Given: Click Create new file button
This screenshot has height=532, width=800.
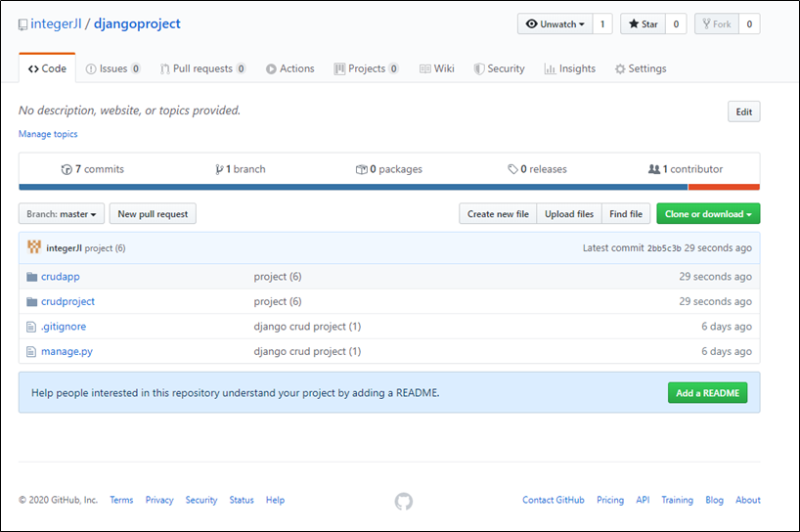Looking at the screenshot, I should pos(498,214).
